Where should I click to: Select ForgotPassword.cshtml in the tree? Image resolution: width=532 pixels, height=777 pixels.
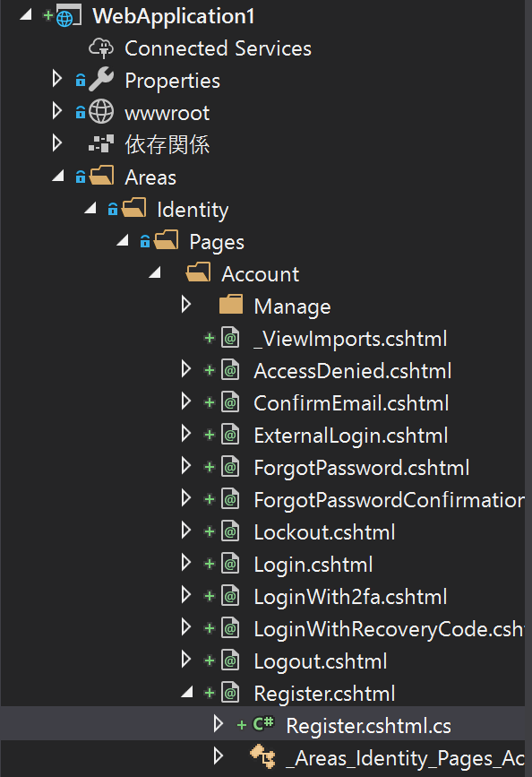click(x=362, y=468)
